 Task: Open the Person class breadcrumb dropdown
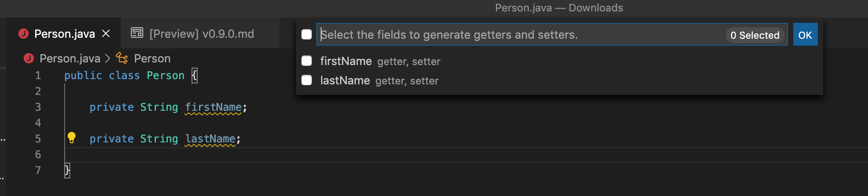[x=152, y=58]
